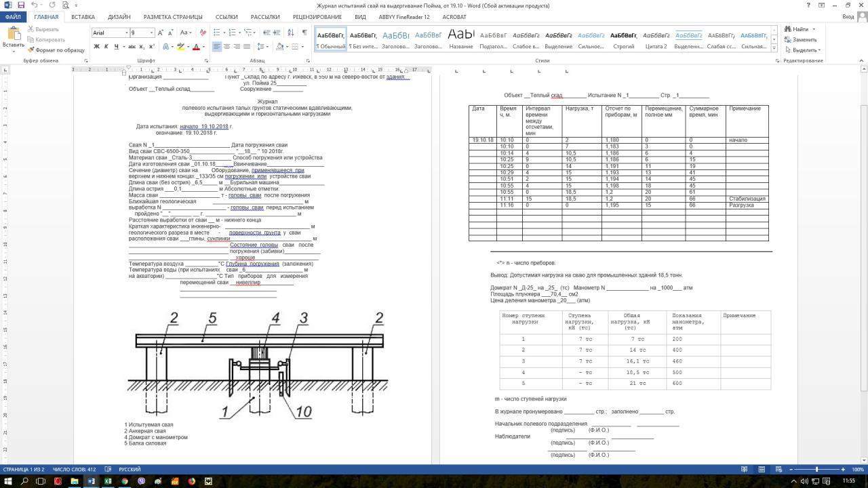Image resolution: width=868 pixels, height=488 pixels.
Task: Toggle center text alignment
Action: click(x=226, y=47)
